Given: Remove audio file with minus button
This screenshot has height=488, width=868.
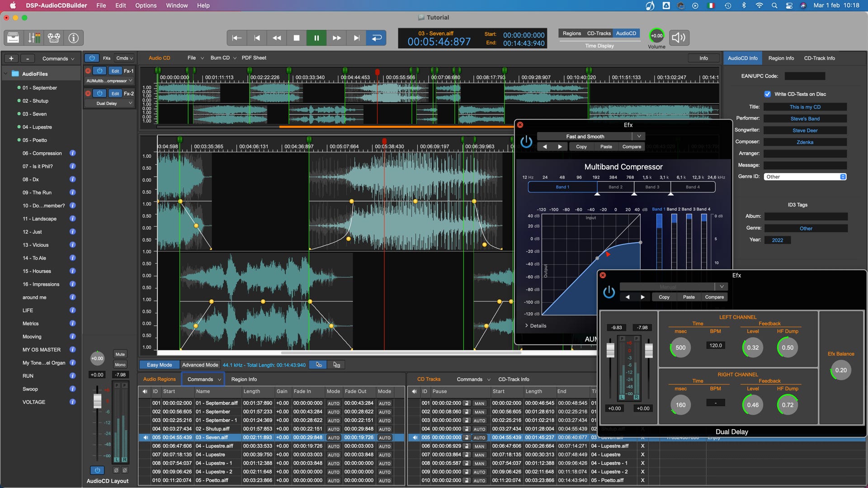Looking at the screenshot, I should (x=28, y=58).
